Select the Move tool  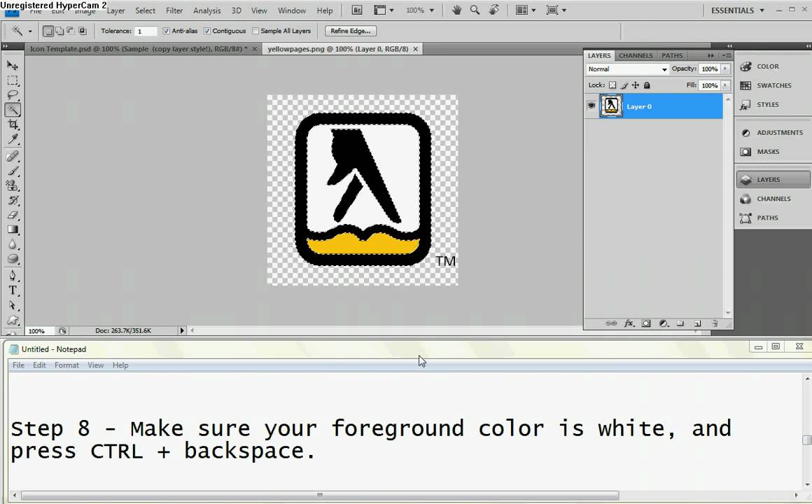(13, 65)
